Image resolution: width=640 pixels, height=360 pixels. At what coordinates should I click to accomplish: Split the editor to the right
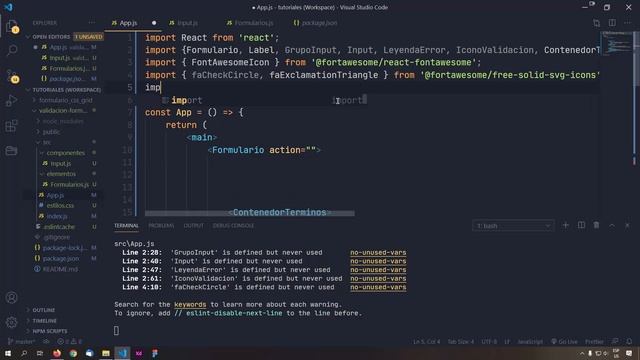pos(612,23)
